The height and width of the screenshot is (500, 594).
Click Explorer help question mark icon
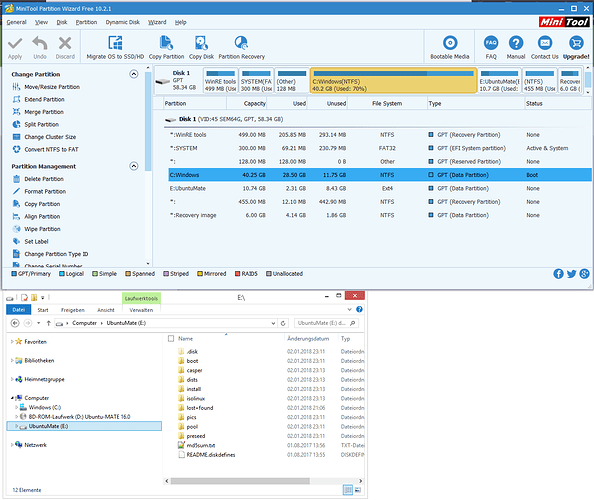coord(360,309)
